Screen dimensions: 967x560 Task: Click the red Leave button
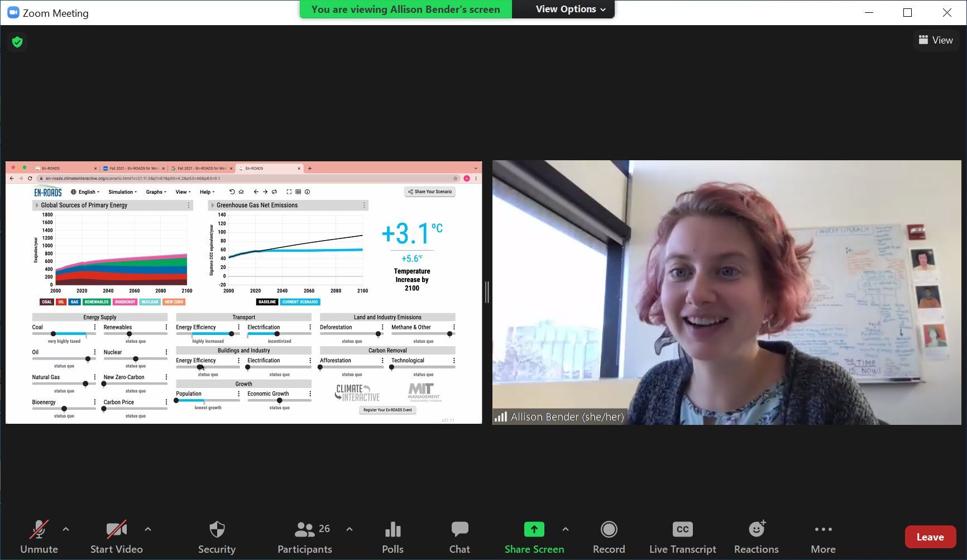tap(930, 537)
